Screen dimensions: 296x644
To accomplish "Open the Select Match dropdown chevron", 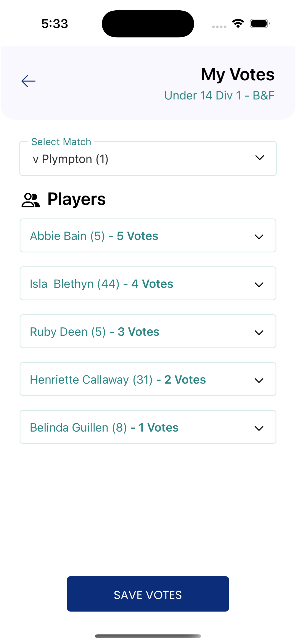I will click(x=260, y=158).
